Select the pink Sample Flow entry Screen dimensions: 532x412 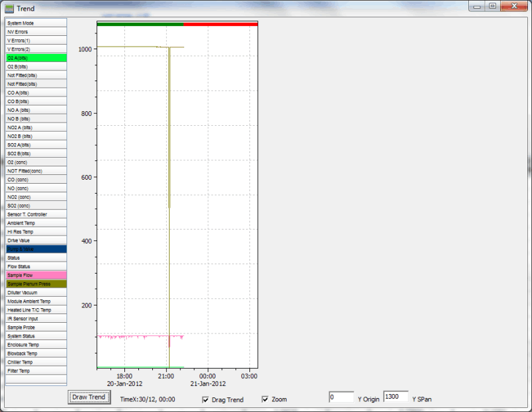click(x=36, y=275)
